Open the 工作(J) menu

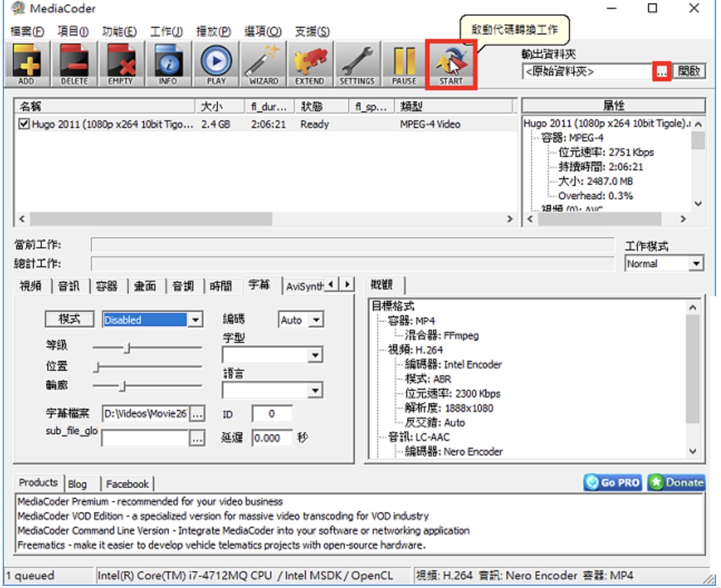166,32
